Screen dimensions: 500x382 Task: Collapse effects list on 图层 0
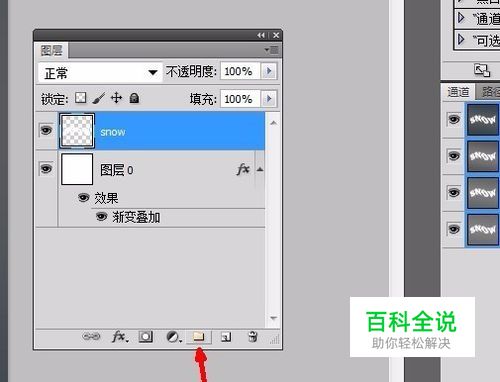coord(260,169)
